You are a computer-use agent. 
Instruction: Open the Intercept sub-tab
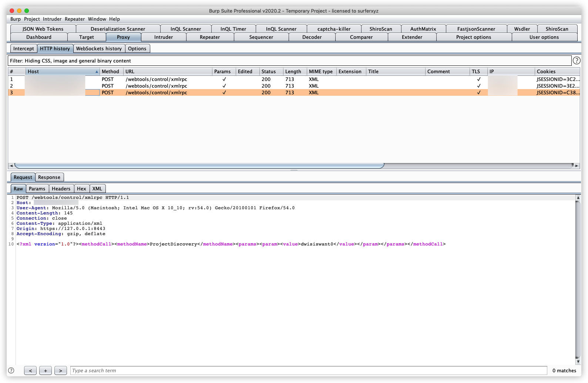click(24, 48)
